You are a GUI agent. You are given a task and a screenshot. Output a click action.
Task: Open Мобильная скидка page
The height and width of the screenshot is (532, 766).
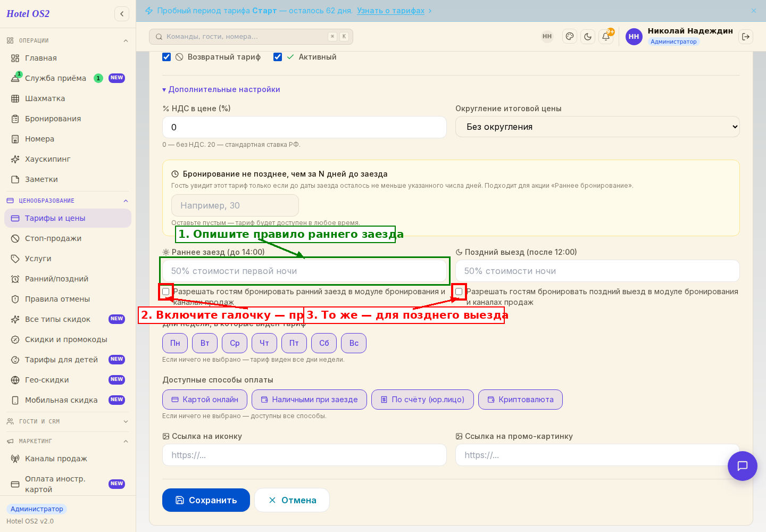[68, 400]
